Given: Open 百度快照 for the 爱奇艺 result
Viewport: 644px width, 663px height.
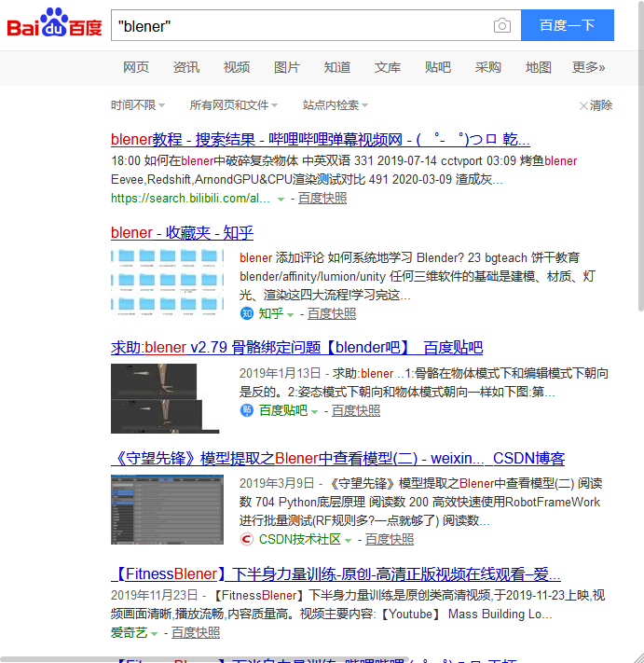Looking at the screenshot, I should (196, 632).
